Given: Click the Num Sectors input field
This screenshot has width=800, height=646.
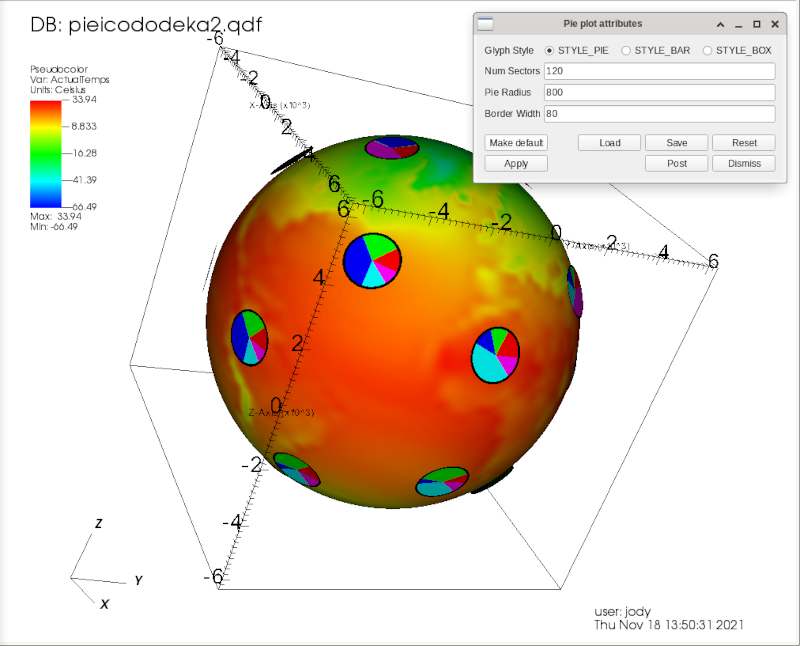Looking at the screenshot, I should click(660, 71).
